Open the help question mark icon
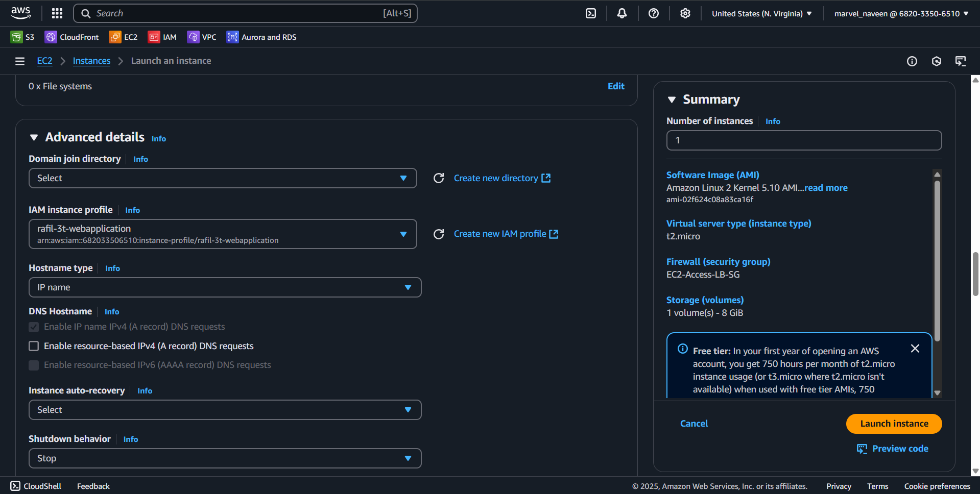The width and height of the screenshot is (980, 494). coord(654,13)
